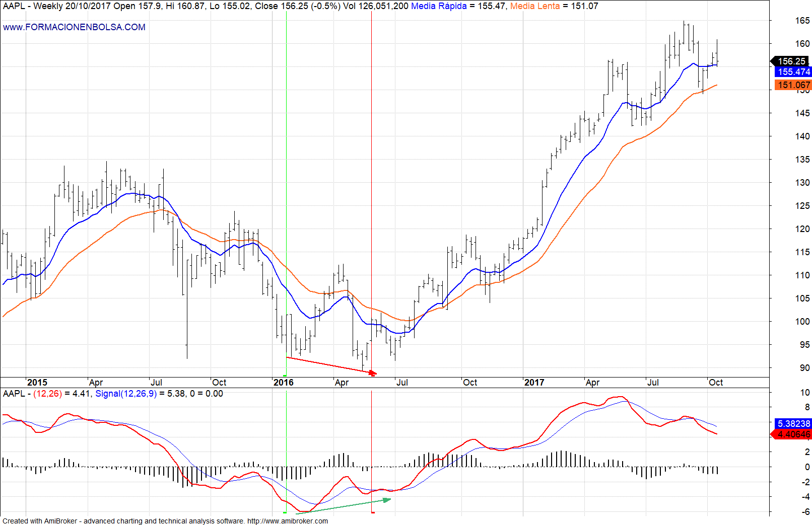Select the blue 155.474 moving average tag
The image size is (812, 525).
(x=793, y=72)
